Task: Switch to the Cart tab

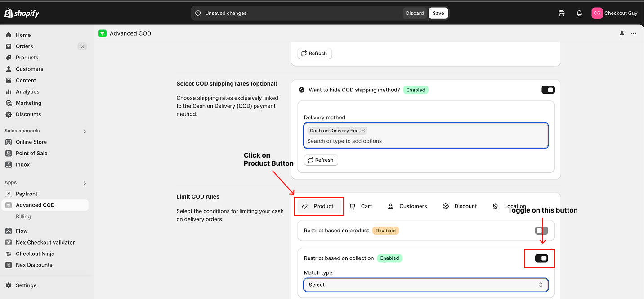Action: 361,206
